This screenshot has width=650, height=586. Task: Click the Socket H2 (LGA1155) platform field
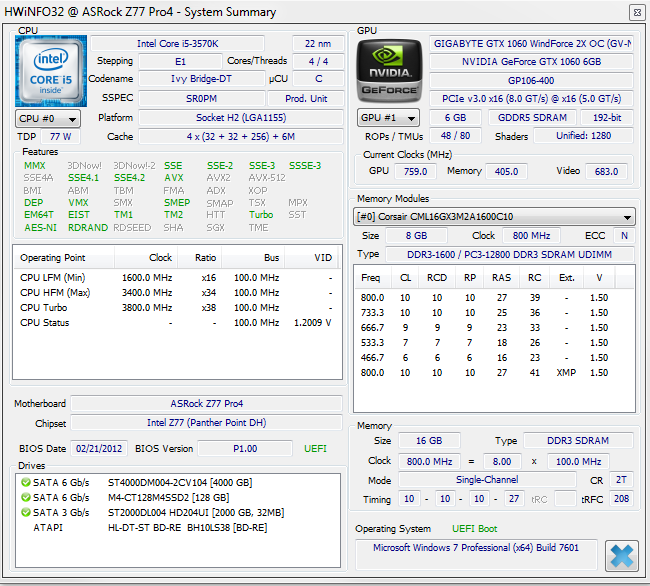[241, 118]
